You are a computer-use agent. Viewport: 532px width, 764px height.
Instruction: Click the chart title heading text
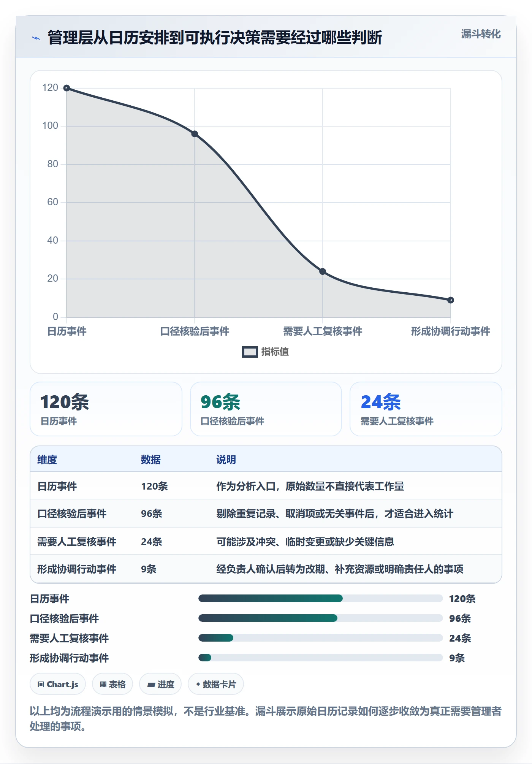click(215, 38)
